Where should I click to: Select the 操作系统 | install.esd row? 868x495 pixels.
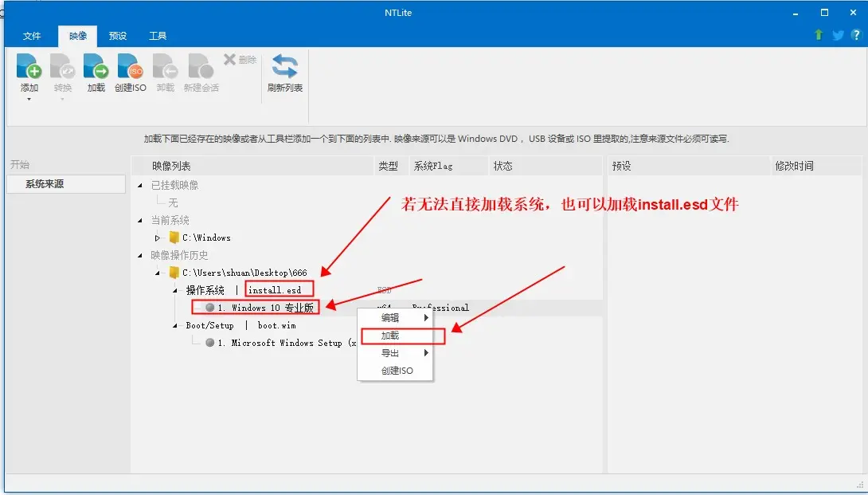point(244,290)
